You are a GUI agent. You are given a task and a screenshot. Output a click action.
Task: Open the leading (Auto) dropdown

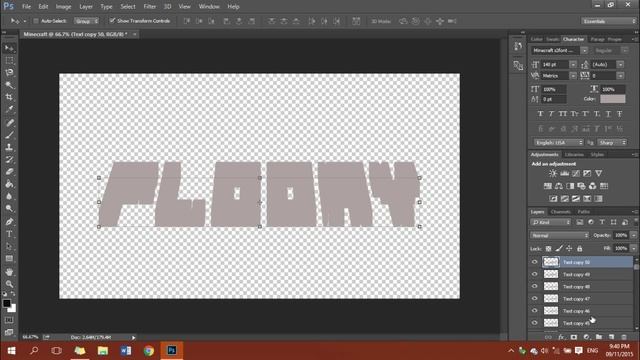click(620, 64)
